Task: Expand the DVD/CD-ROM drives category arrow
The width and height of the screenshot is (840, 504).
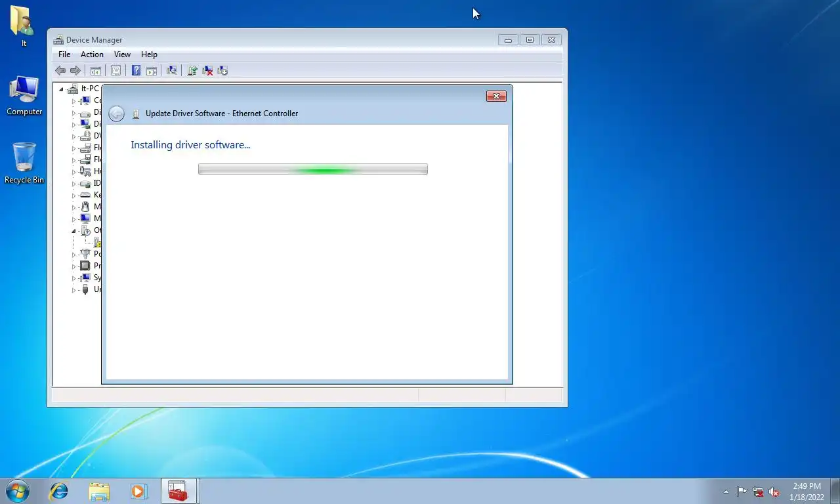Action: (x=73, y=136)
